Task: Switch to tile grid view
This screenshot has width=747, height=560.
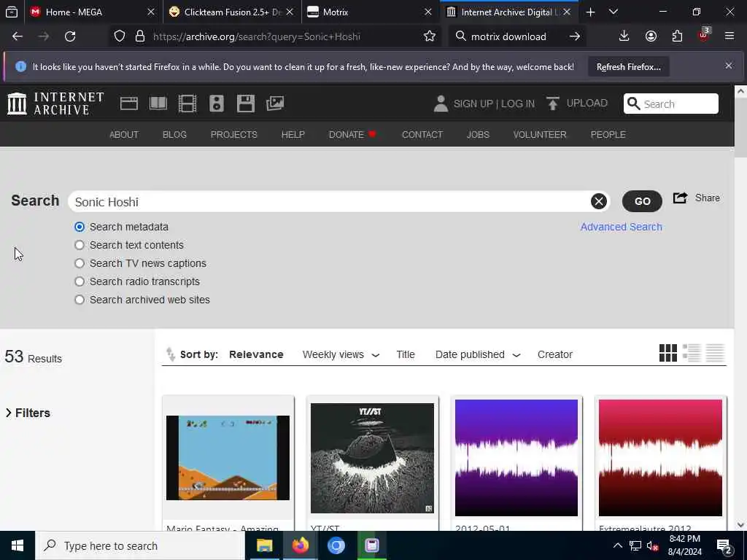Action: 668,353
